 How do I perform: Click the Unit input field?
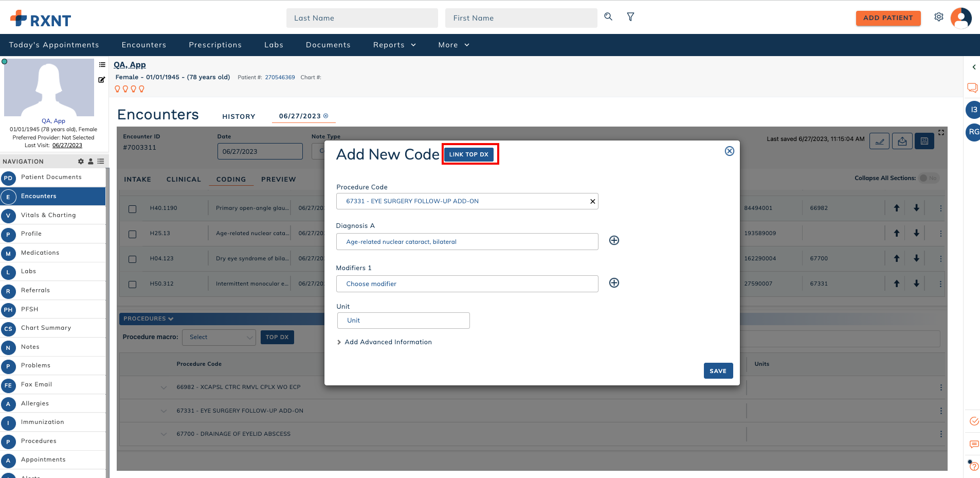pyautogui.click(x=403, y=321)
